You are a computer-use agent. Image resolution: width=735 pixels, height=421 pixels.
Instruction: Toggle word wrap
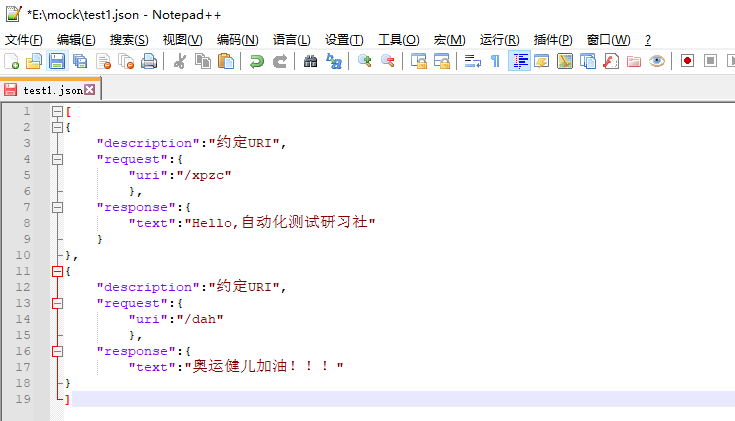point(472,61)
